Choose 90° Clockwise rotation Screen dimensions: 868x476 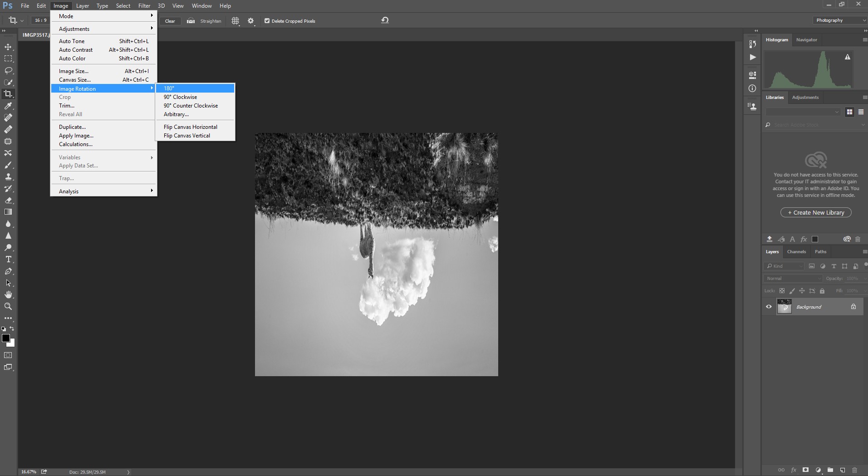[181, 97]
